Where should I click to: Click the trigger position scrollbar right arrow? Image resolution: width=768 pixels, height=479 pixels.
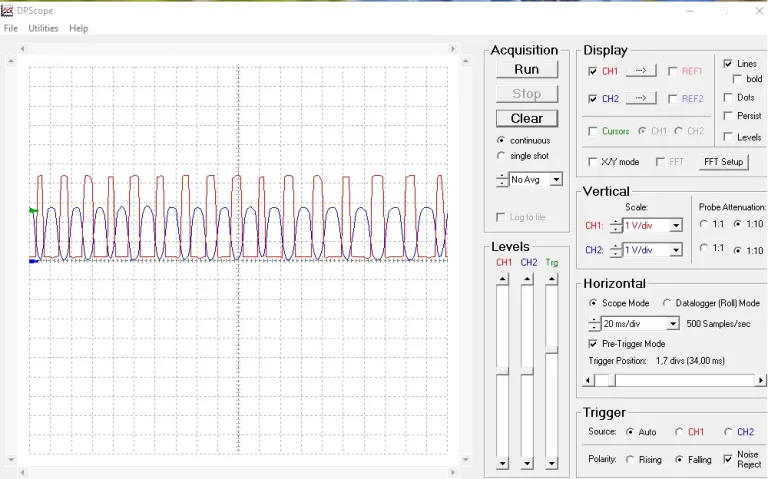760,380
